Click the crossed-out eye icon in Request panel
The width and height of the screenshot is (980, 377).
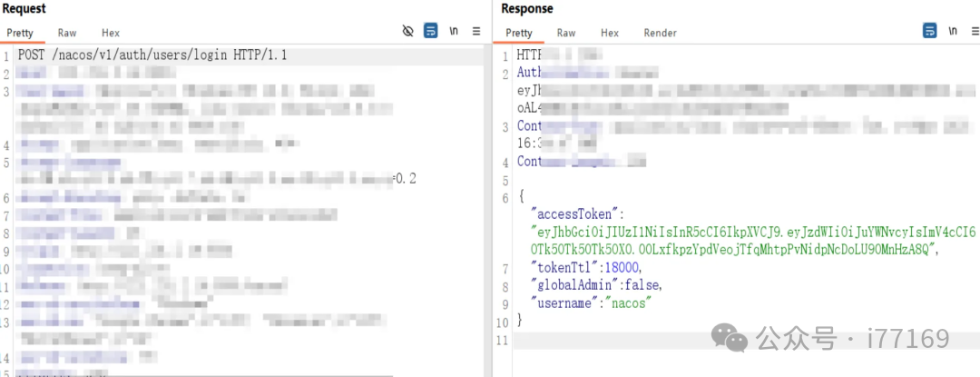pos(408,31)
